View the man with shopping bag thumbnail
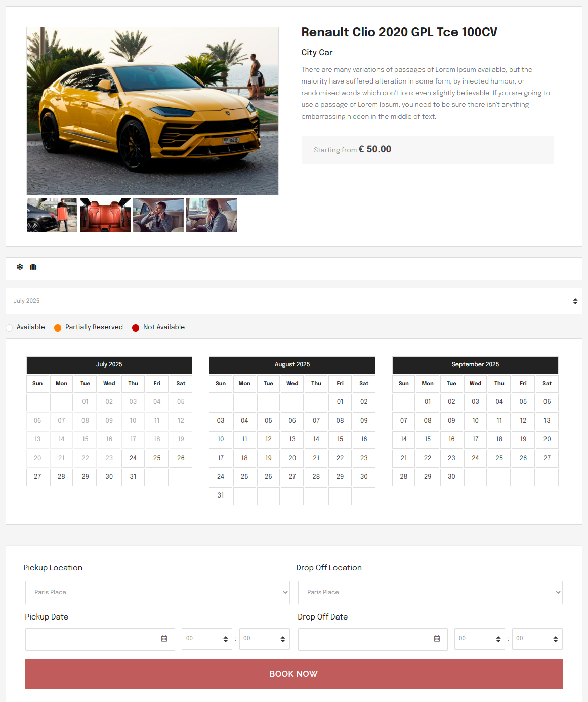588x702 pixels. (52, 216)
